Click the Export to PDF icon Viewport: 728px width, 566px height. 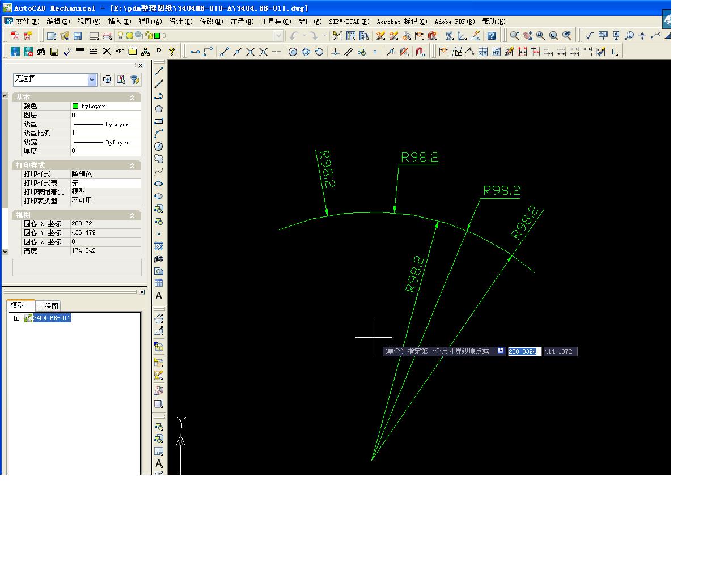click(x=15, y=36)
